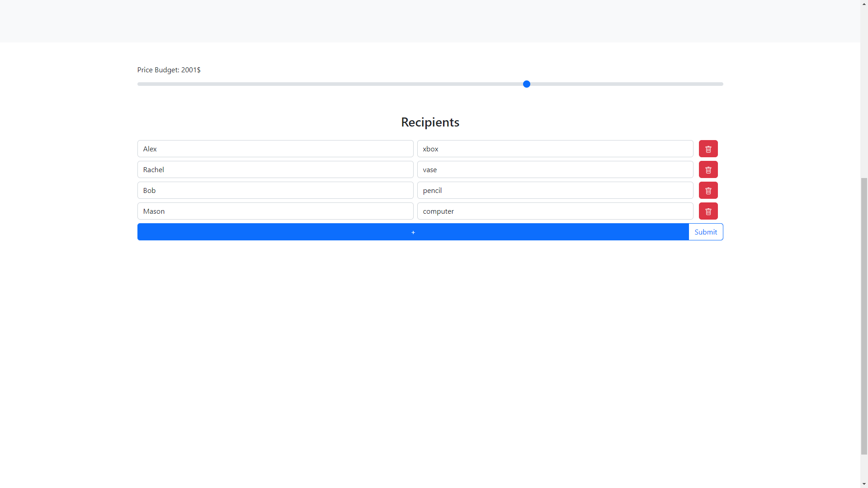Remove Mason's row with trash icon
Image resolution: width=868 pixels, height=488 pixels.
708,211
